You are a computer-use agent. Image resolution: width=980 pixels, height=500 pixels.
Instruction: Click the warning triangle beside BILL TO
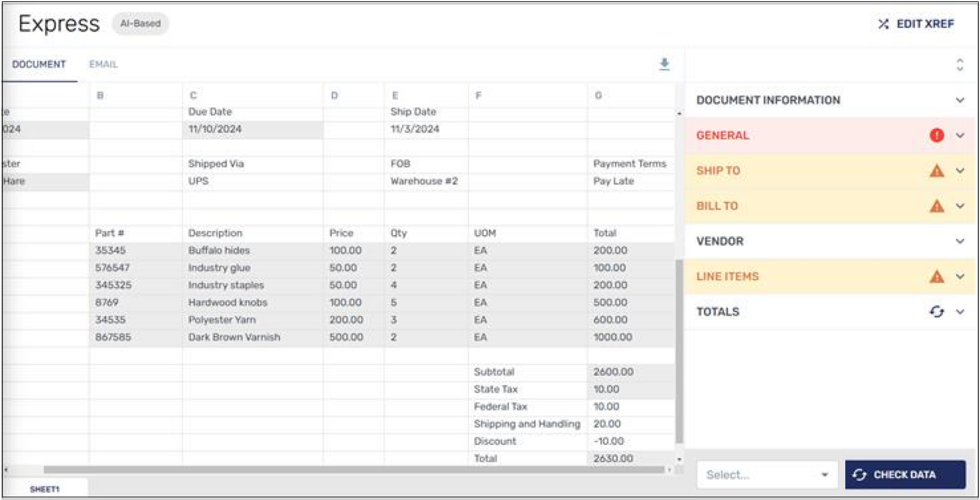pos(936,206)
